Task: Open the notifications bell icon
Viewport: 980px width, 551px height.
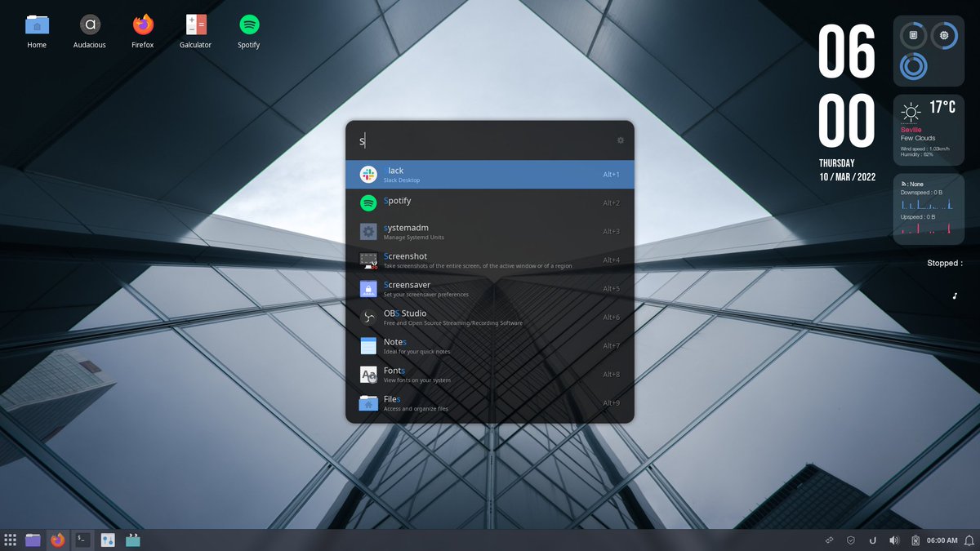Action: point(969,540)
